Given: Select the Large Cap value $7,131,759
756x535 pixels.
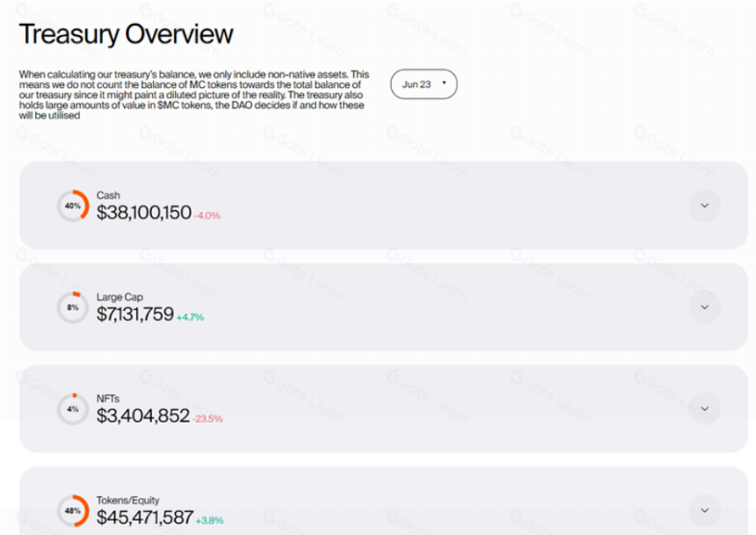Looking at the screenshot, I should [135, 314].
